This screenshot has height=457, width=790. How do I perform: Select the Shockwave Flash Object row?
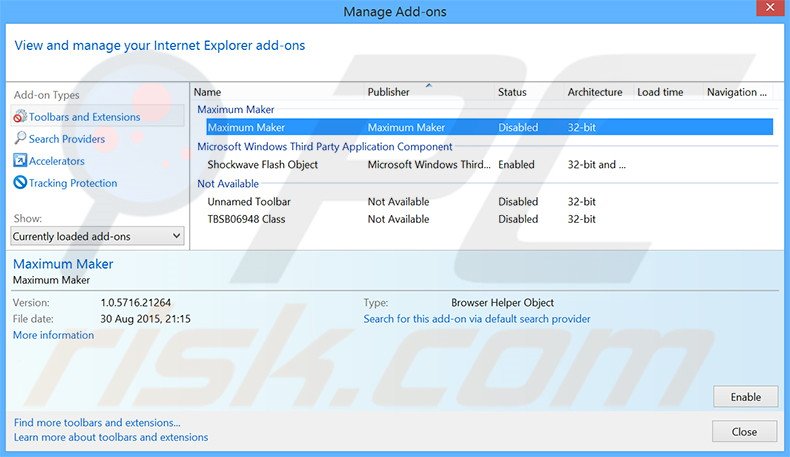(489, 165)
